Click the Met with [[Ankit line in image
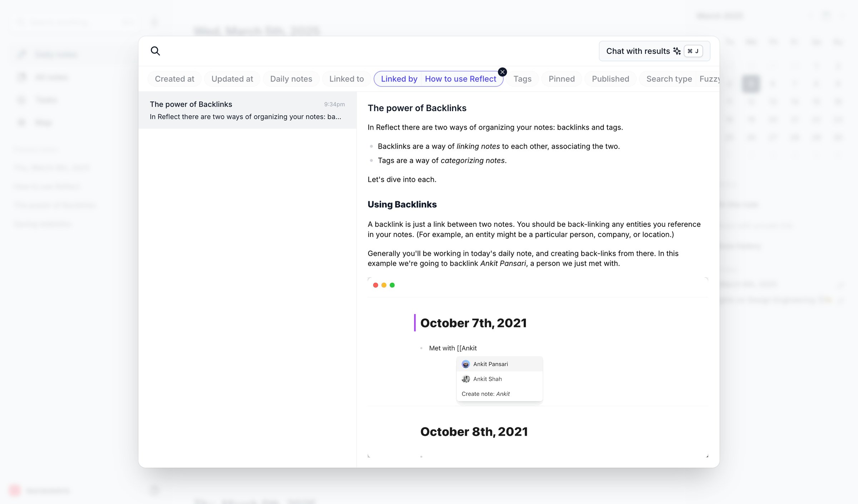 point(453,348)
